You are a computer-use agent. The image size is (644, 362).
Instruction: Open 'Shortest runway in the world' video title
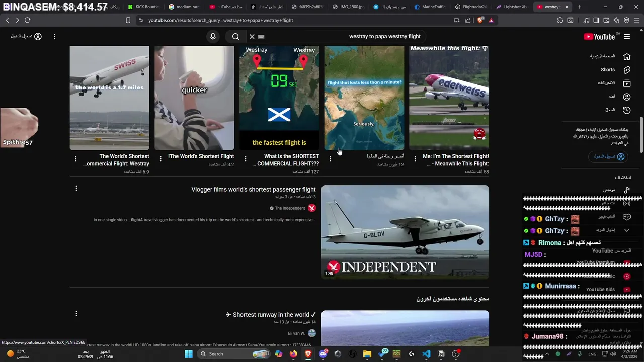point(271,315)
